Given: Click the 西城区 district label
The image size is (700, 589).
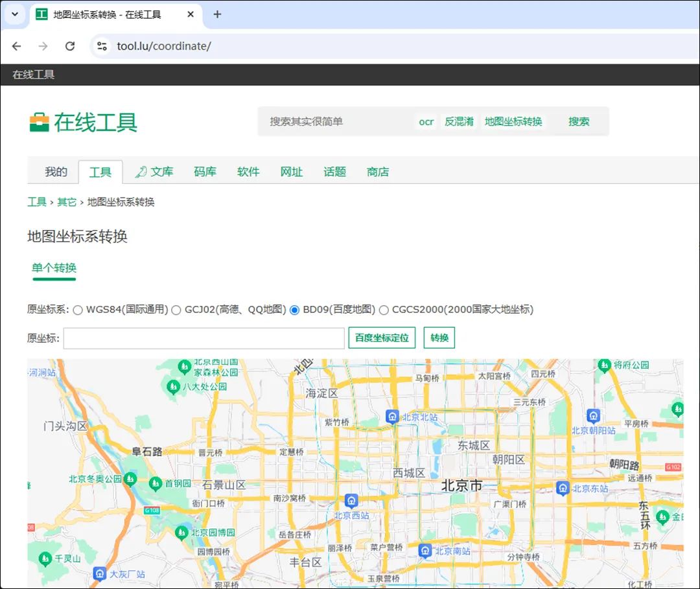Looking at the screenshot, I should pos(409,473).
